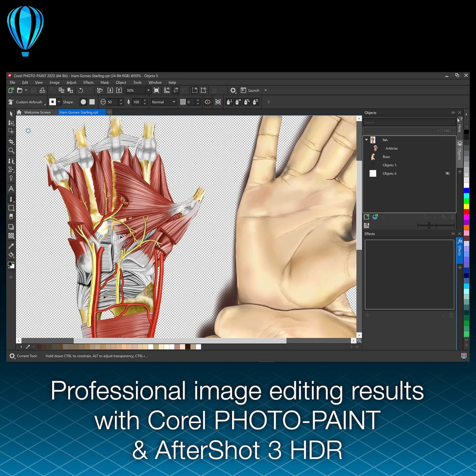This screenshot has width=476, height=476.
Task: Select the Eraser tool
Action: (x=11, y=217)
